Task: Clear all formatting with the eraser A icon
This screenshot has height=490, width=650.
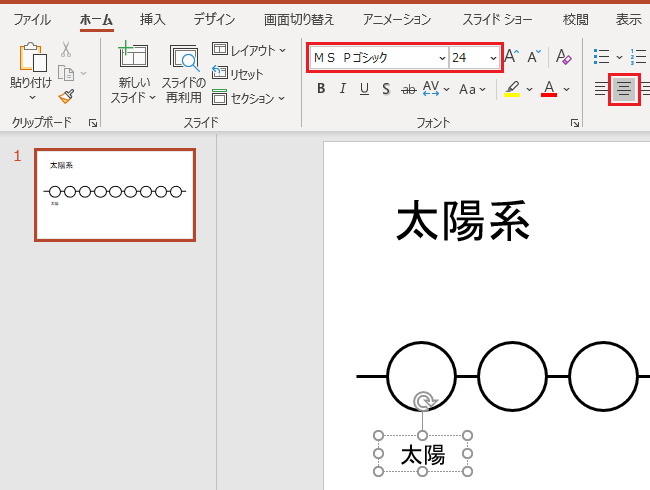Action: [563, 56]
